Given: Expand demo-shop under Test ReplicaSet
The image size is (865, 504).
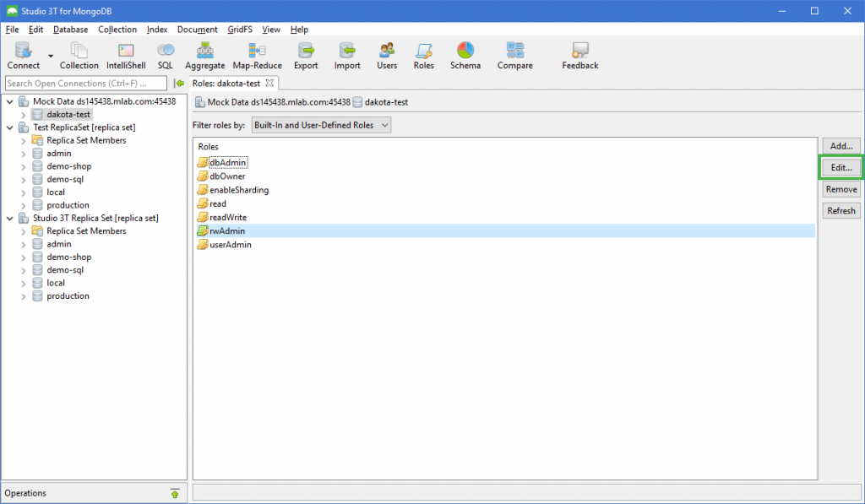Looking at the screenshot, I should point(23,166).
